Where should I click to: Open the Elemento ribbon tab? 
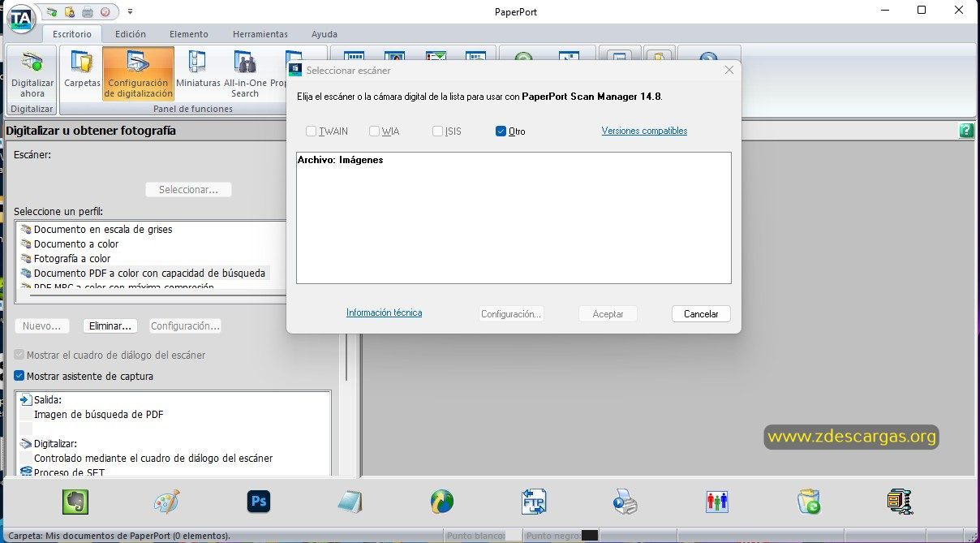tap(189, 34)
